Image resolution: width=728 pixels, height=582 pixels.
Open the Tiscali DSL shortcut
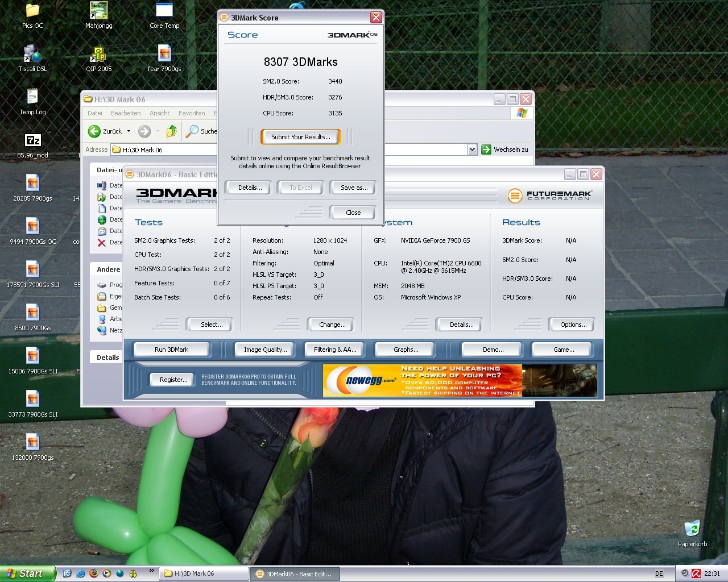pyautogui.click(x=33, y=59)
